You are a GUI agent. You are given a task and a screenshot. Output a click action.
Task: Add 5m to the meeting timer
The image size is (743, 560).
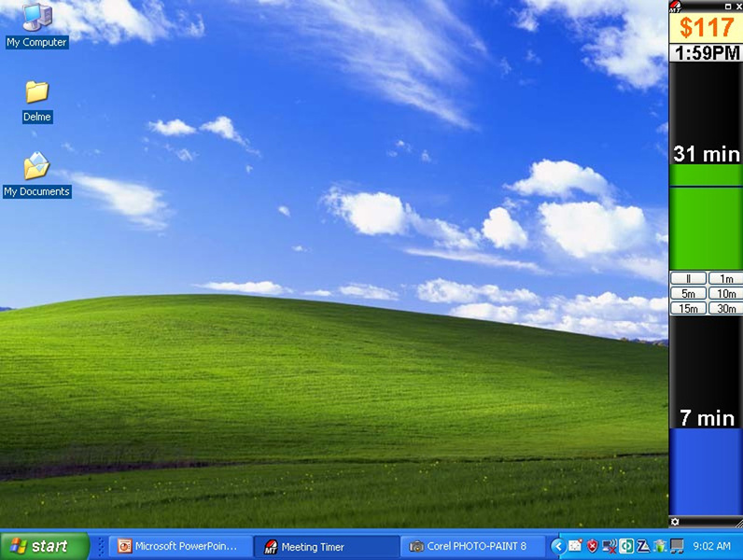point(688,293)
